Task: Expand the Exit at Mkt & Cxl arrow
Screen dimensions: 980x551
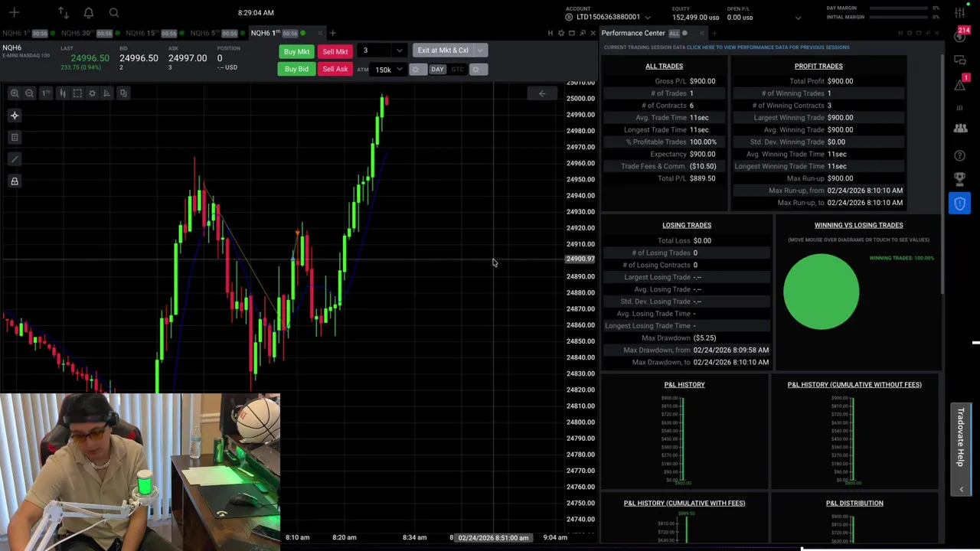Action: tap(480, 51)
